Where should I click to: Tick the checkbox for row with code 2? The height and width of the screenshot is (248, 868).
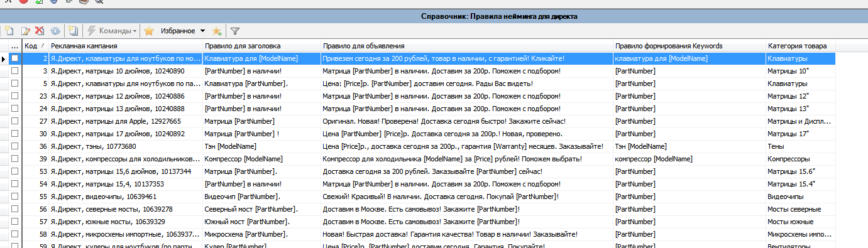click(14, 58)
